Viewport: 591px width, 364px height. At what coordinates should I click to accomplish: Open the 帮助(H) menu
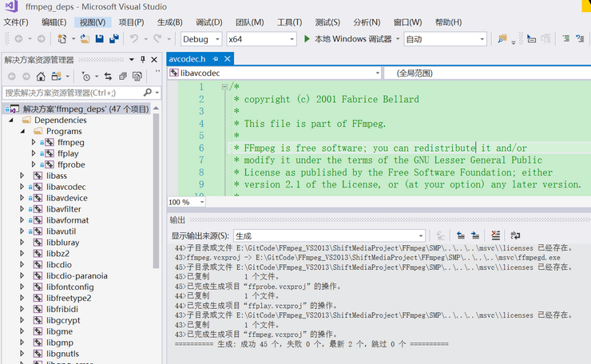click(448, 22)
